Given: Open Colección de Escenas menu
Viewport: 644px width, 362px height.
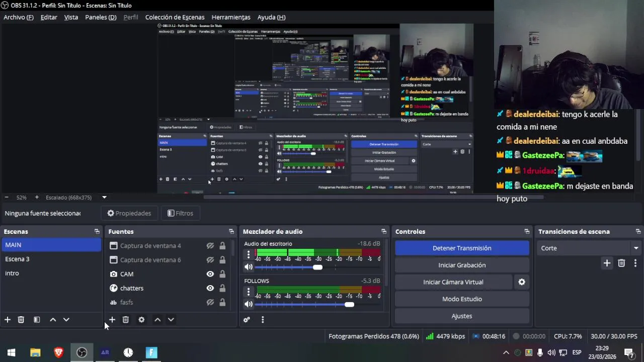Looking at the screenshot, I should pos(175,17).
